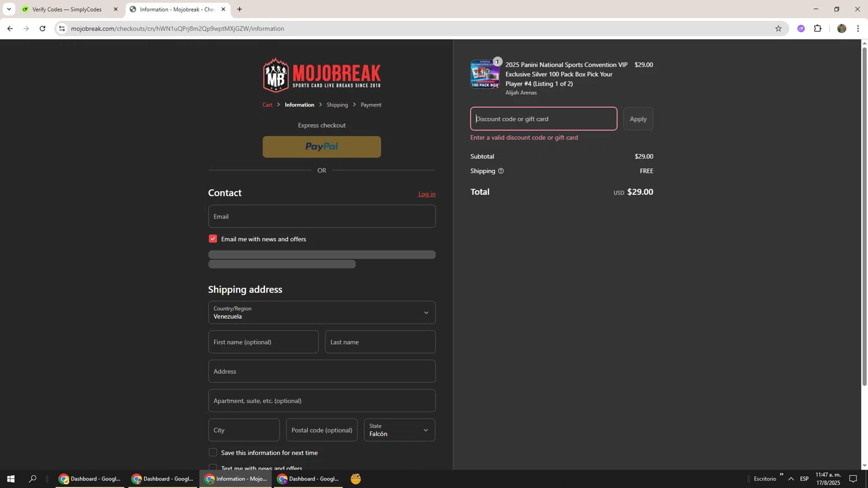Open the Chrome profile avatar
Screen dimensions: 868x488
[x=841, y=28]
